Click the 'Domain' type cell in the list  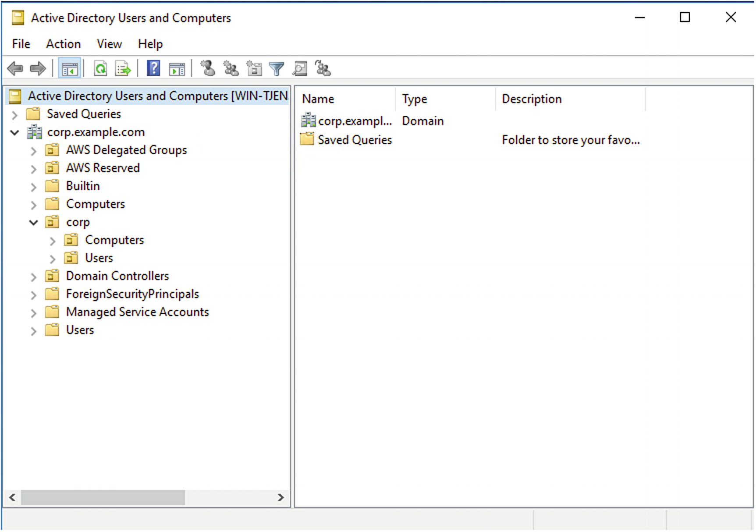[x=423, y=121]
